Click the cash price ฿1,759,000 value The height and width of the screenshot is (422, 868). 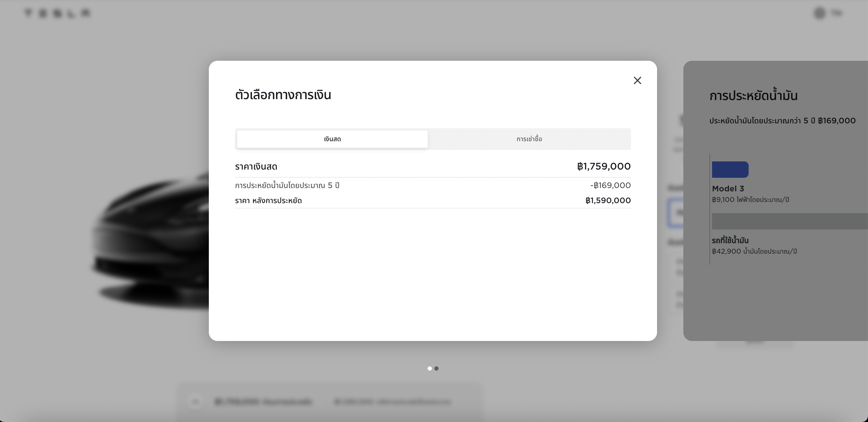point(604,166)
